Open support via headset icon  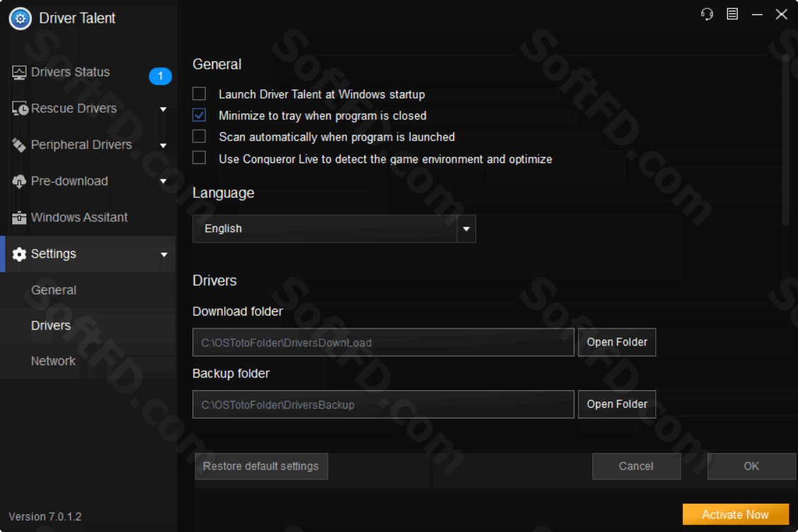click(x=707, y=14)
